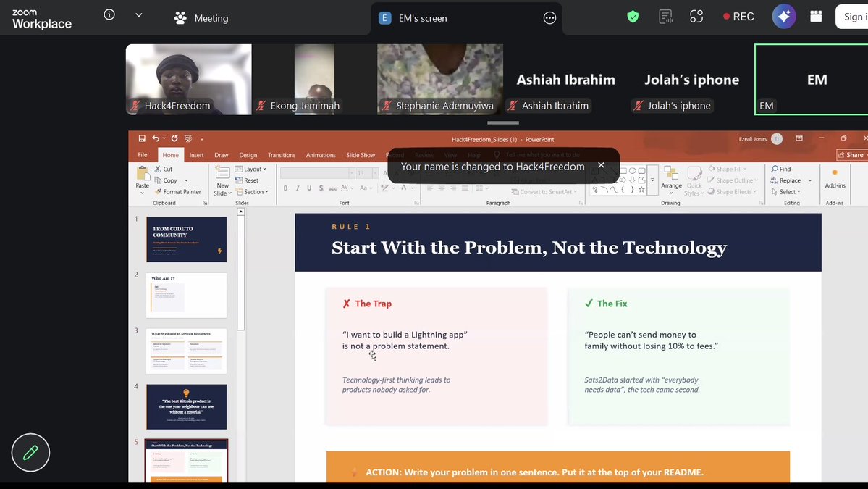868x489 pixels.
Task: Click the Arrange button
Action: [x=671, y=180]
